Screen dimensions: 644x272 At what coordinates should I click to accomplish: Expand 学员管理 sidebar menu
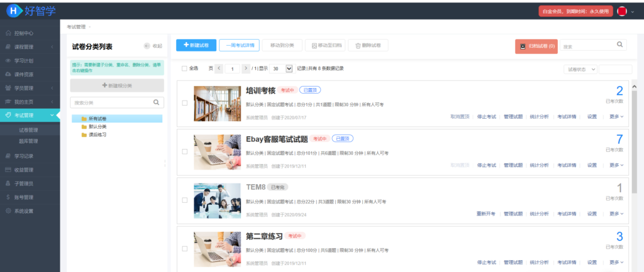point(52,88)
